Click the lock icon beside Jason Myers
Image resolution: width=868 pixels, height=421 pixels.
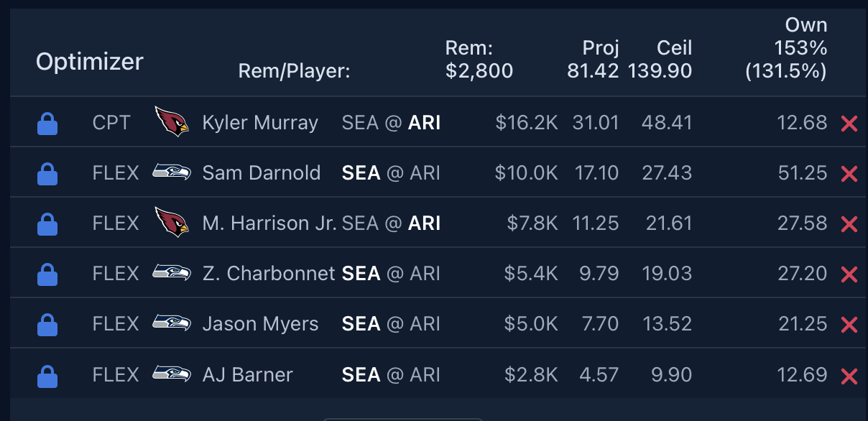click(47, 325)
